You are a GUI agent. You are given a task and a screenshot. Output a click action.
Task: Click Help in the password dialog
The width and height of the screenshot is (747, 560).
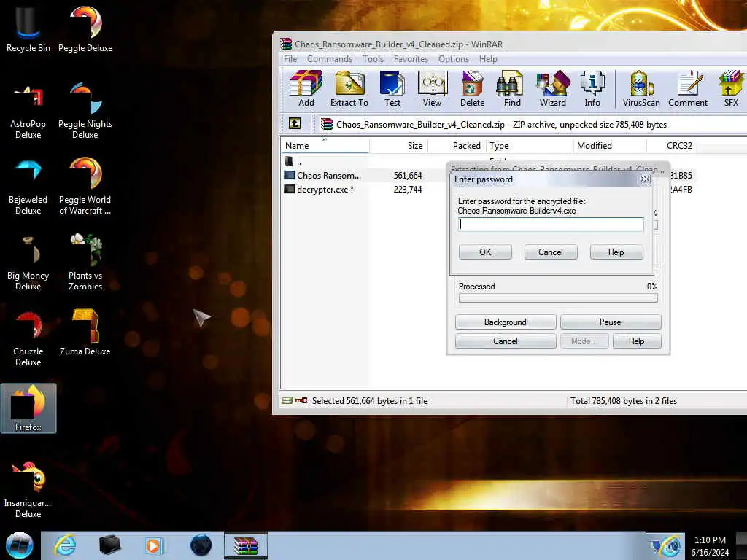click(x=616, y=252)
